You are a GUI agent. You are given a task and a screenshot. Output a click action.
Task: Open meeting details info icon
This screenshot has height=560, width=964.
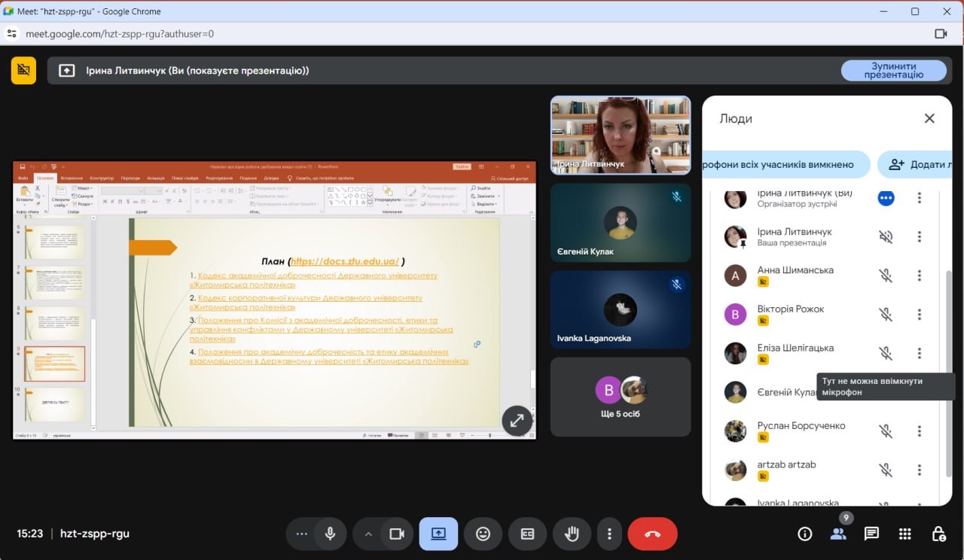pyautogui.click(x=804, y=534)
